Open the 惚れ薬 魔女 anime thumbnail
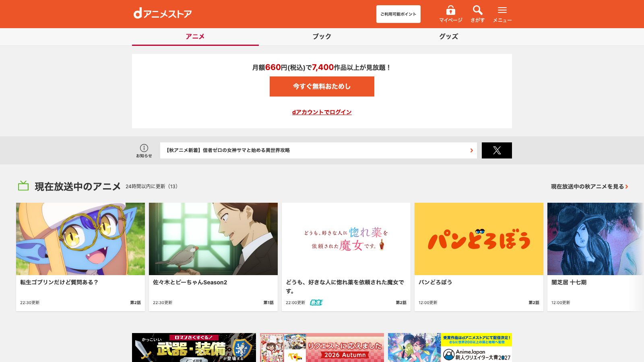 [346, 239]
